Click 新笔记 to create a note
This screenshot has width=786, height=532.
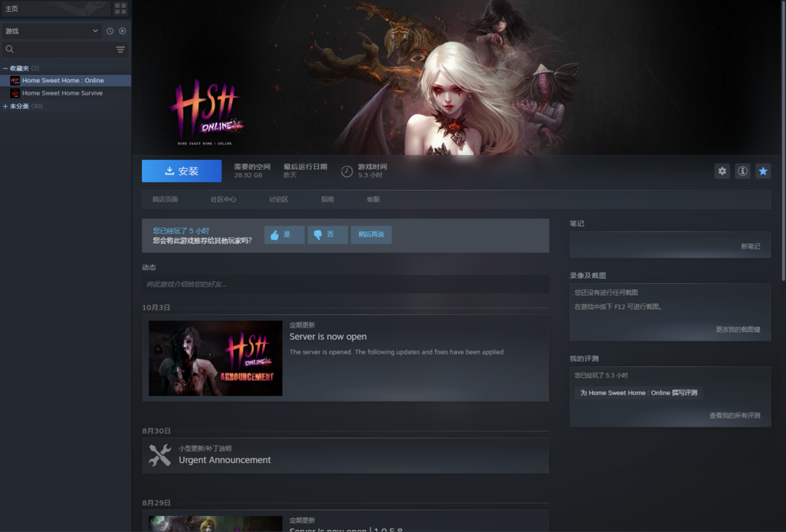point(750,247)
